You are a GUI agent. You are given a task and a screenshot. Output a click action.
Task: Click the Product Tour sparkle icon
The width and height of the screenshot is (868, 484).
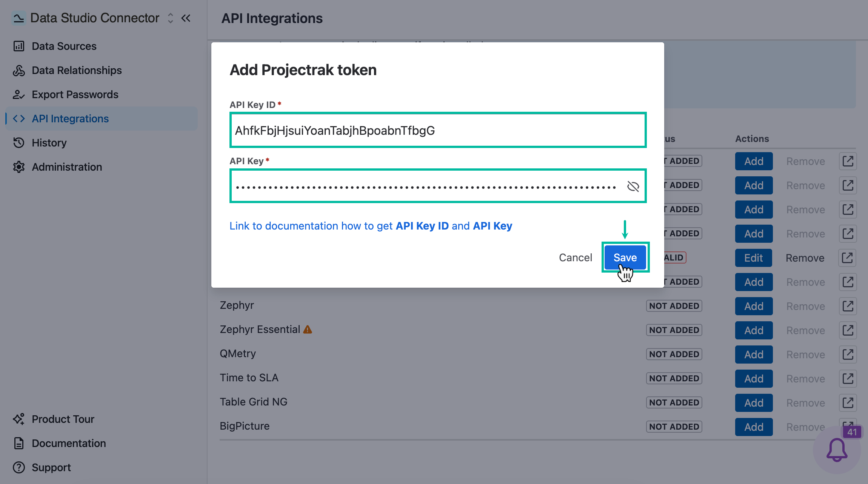coord(19,419)
